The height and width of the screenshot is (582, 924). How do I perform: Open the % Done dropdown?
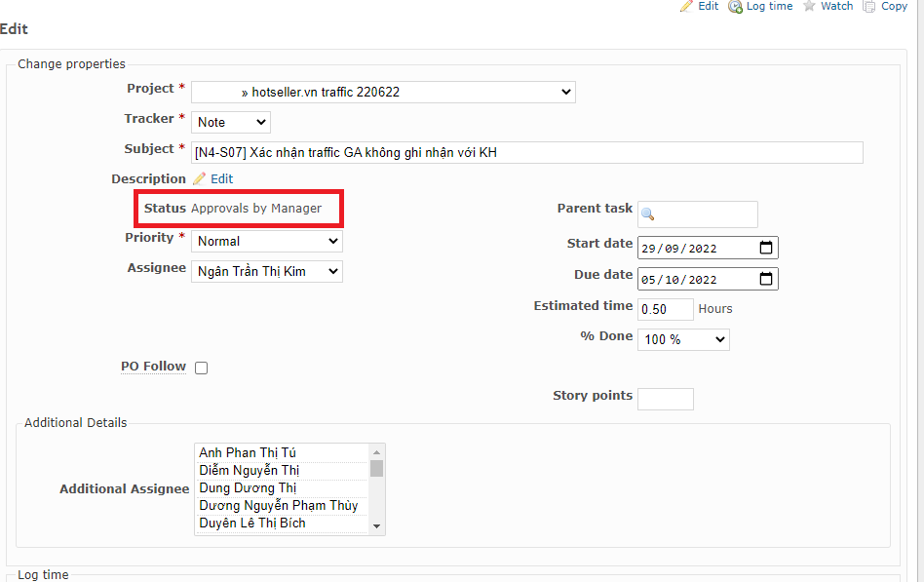(683, 339)
